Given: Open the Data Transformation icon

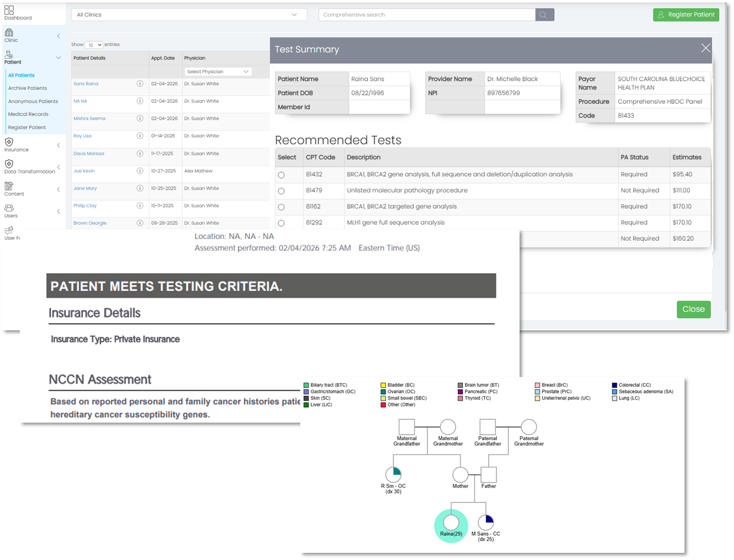Looking at the screenshot, I should (x=9, y=164).
